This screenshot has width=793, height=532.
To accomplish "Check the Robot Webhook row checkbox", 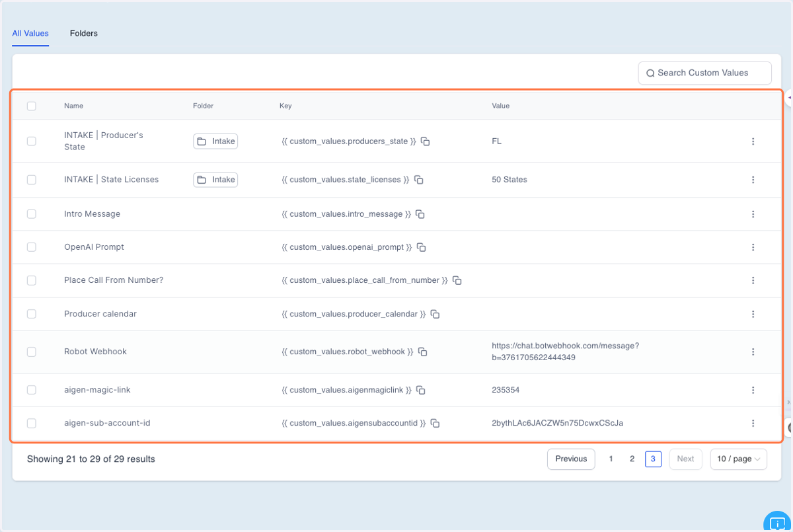I will (32, 352).
